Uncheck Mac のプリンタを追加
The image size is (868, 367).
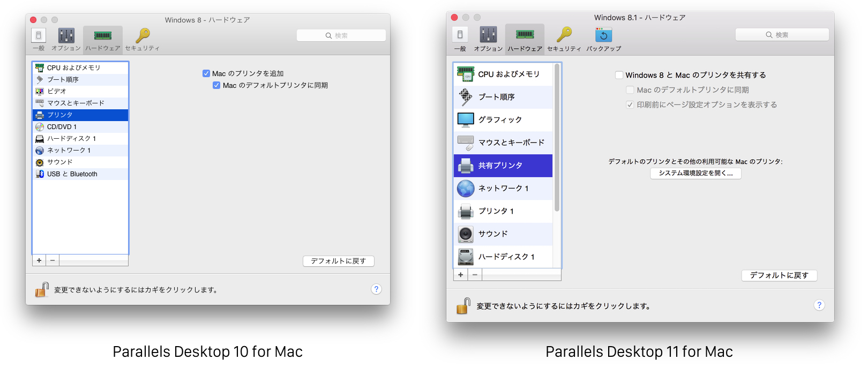(206, 73)
